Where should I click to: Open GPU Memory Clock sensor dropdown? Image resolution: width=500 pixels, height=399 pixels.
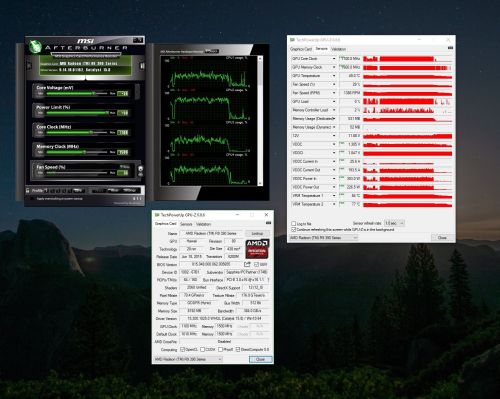coord(334,67)
